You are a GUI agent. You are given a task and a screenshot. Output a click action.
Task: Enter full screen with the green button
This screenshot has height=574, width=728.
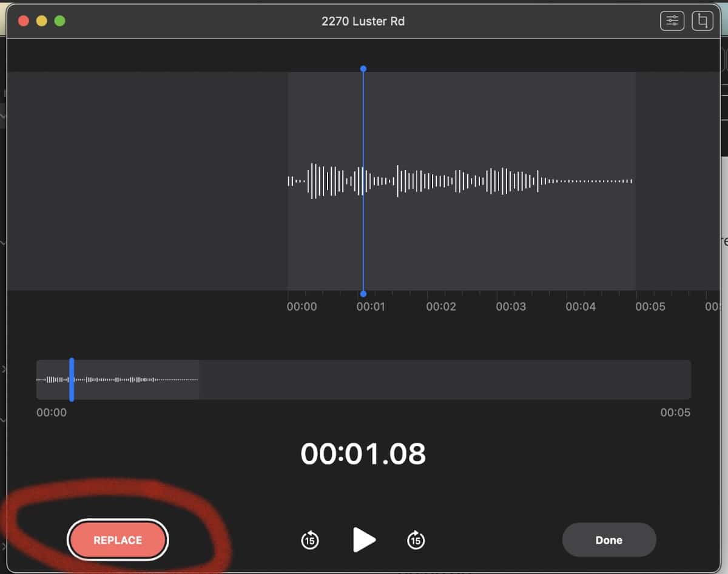pyautogui.click(x=59, y=21)
